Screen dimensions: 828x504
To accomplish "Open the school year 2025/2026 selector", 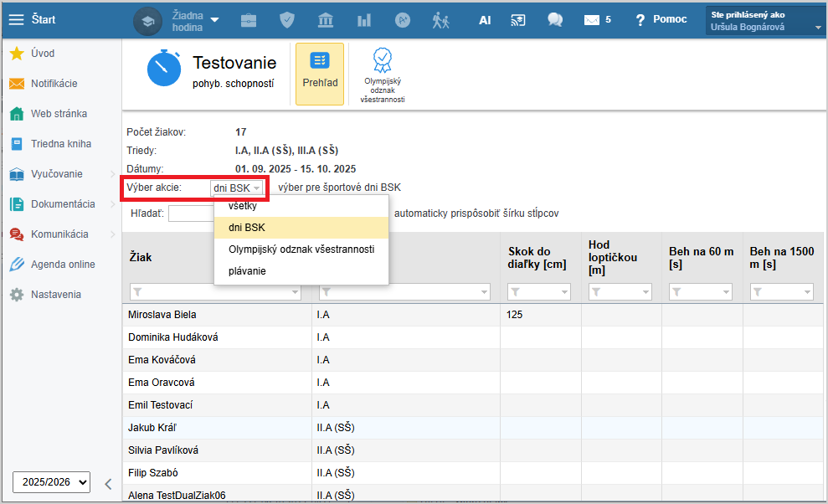I will [x=51, y=481].
